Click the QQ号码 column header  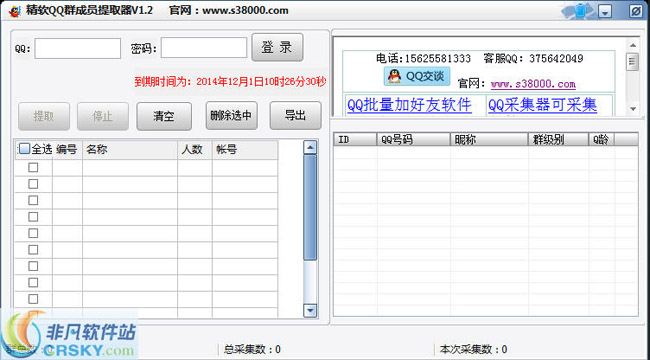point(413,140)
